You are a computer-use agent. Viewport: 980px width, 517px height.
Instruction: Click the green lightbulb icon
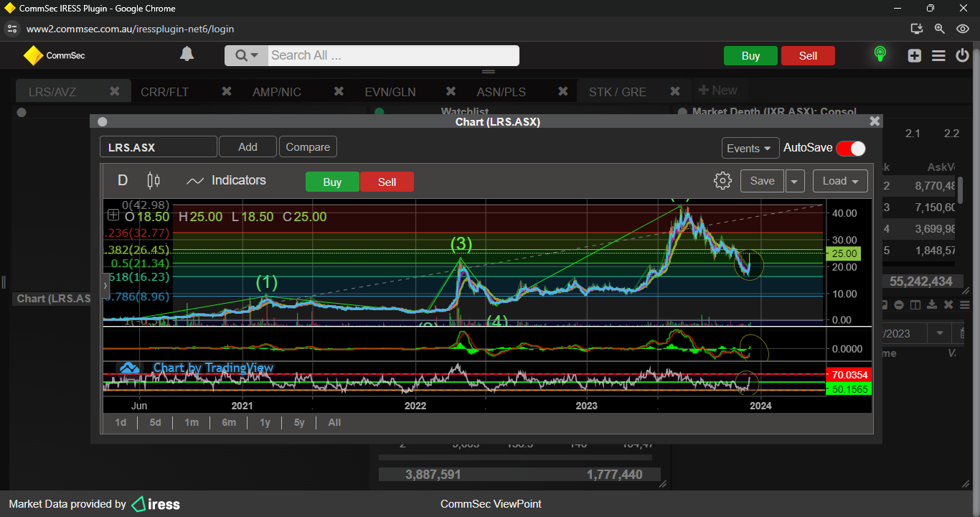[880, 55]
